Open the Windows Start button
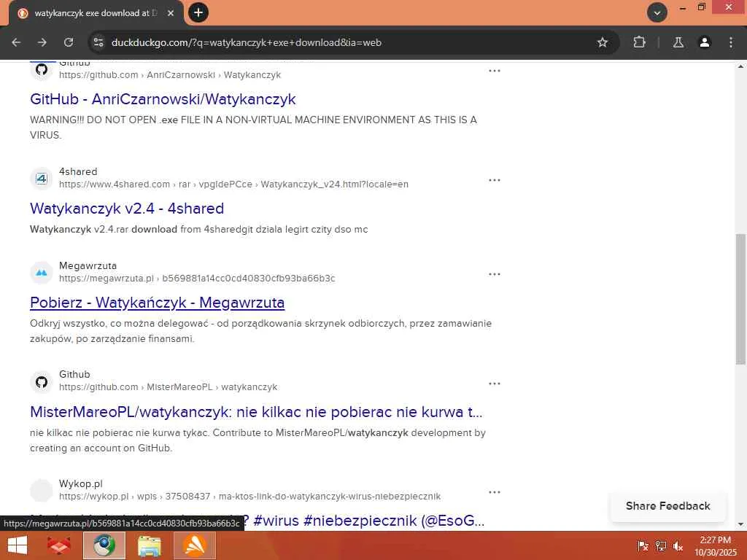Screen dimensions: 747x560 (18, 545)
